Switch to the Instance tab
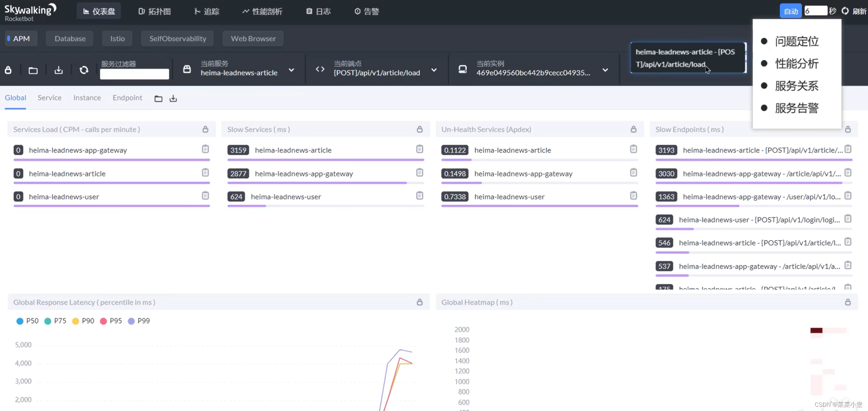Viewport: 868px width, 411px height. tap(87, 98)
